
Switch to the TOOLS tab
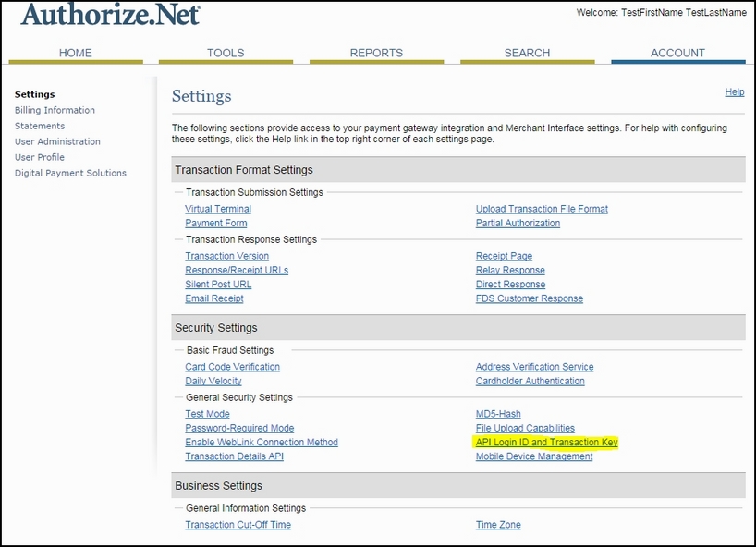pyautogui.click(x=226, y=53)
